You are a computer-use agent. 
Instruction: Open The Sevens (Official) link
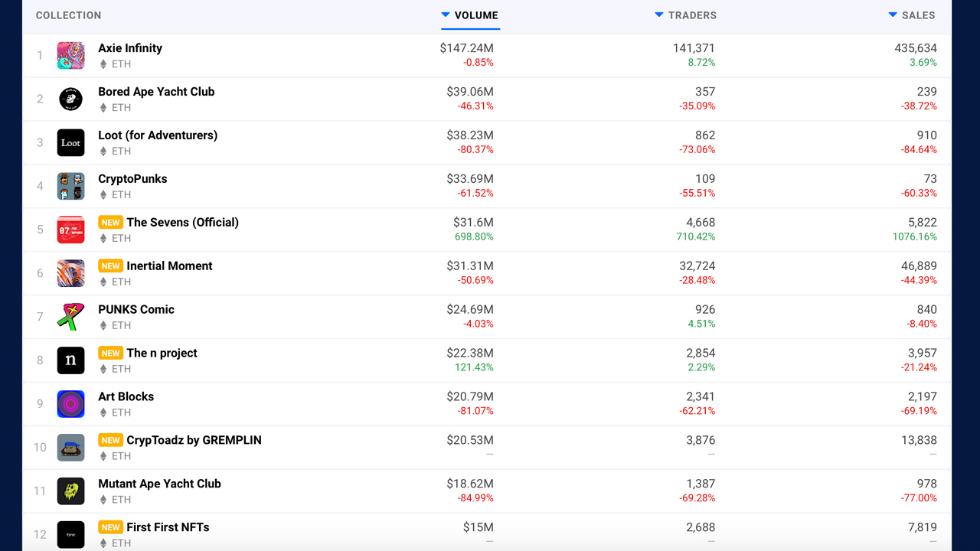[183, 223]
